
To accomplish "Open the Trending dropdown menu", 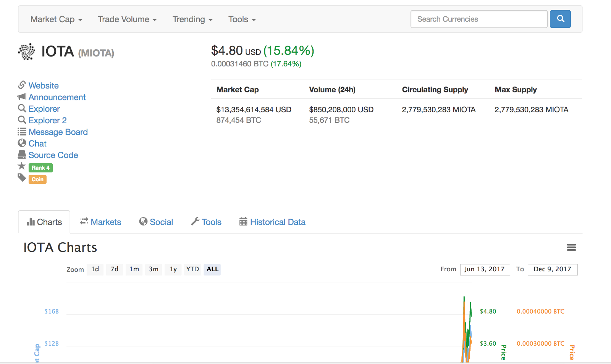I will tap(192, 19).
